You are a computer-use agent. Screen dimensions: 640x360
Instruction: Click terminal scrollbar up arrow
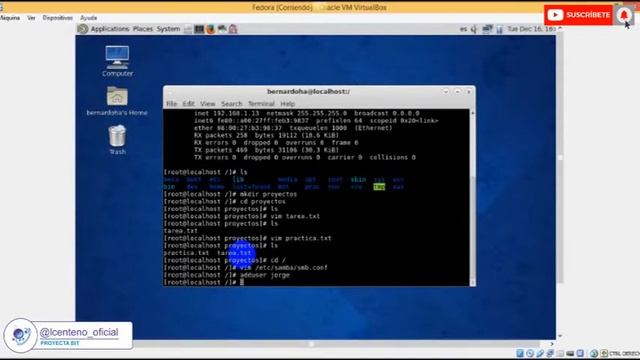(473, 113)
